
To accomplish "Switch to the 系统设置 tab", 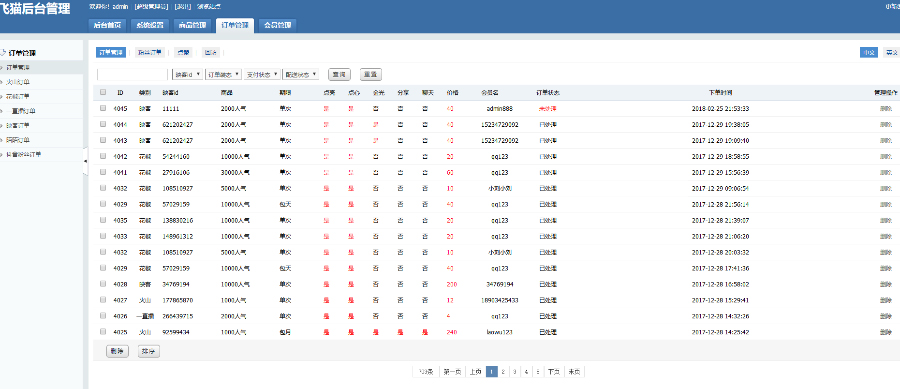I will (149, 25).
